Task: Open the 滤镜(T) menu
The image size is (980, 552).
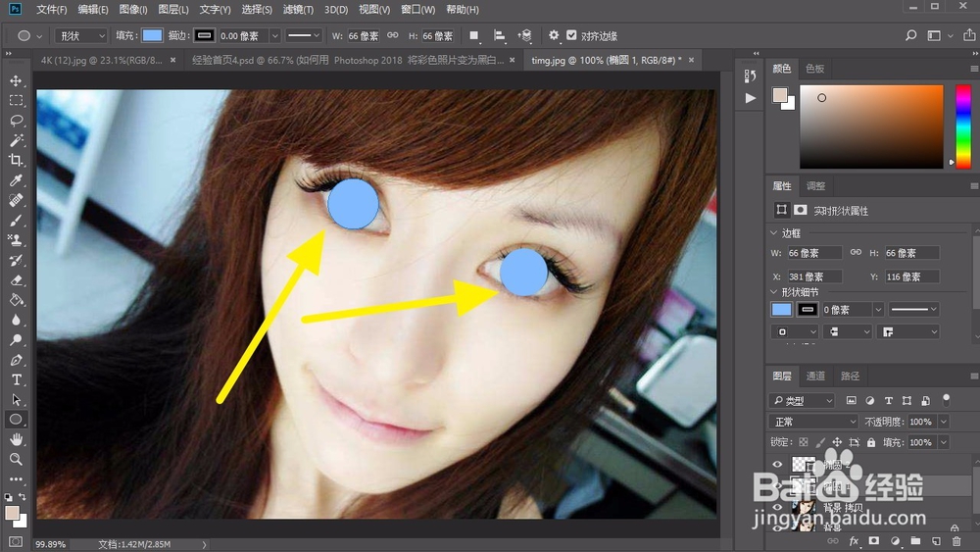Action: click(298, 10)
